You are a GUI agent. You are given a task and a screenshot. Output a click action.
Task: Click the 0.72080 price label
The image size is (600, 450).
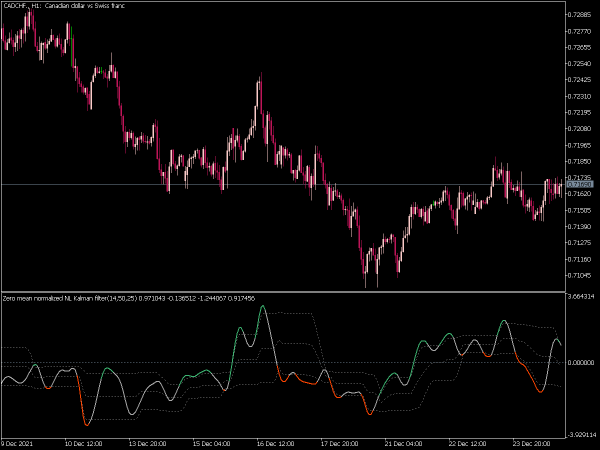click(x=580, y=129)
